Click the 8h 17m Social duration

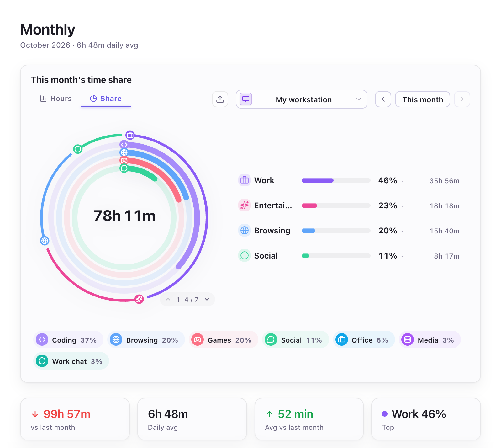click(446, 256)
